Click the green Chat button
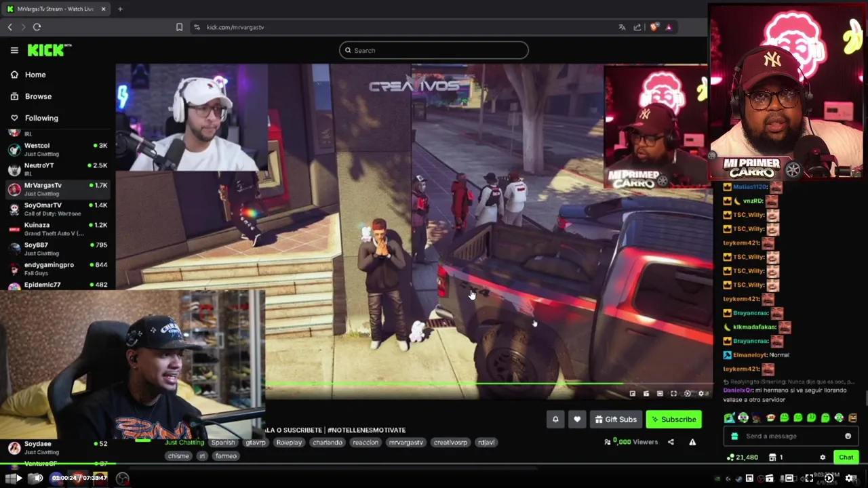 pos(846,457)
